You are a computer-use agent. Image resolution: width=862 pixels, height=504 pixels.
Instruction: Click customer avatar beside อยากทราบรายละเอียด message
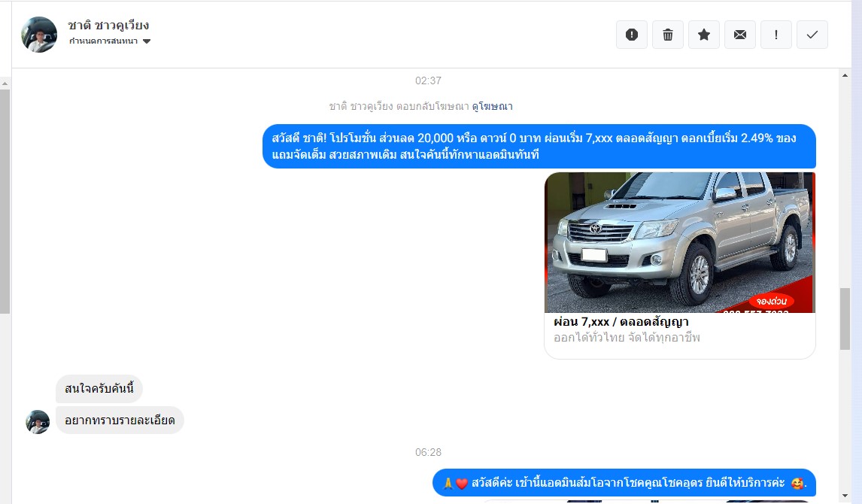pyautogui.click(x=38, y=421)
